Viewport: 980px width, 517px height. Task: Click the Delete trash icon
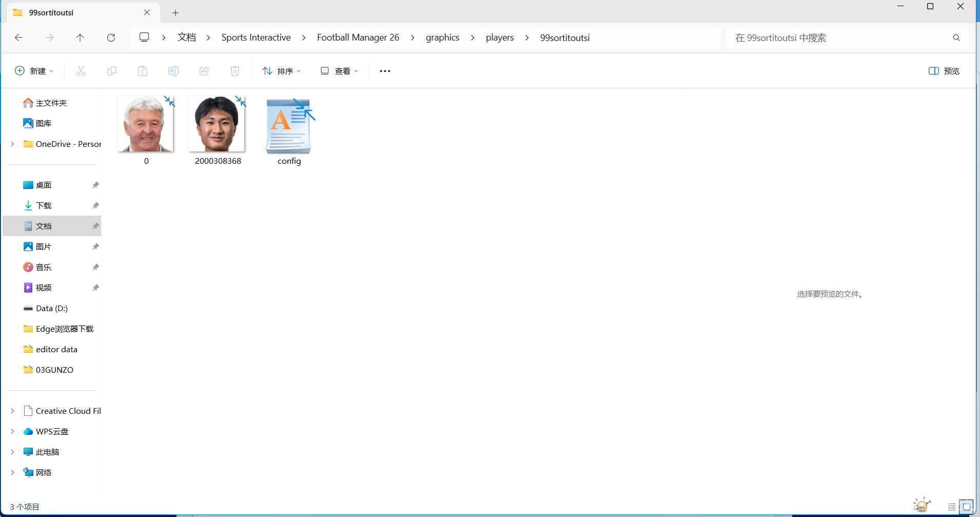pos(235,71)
